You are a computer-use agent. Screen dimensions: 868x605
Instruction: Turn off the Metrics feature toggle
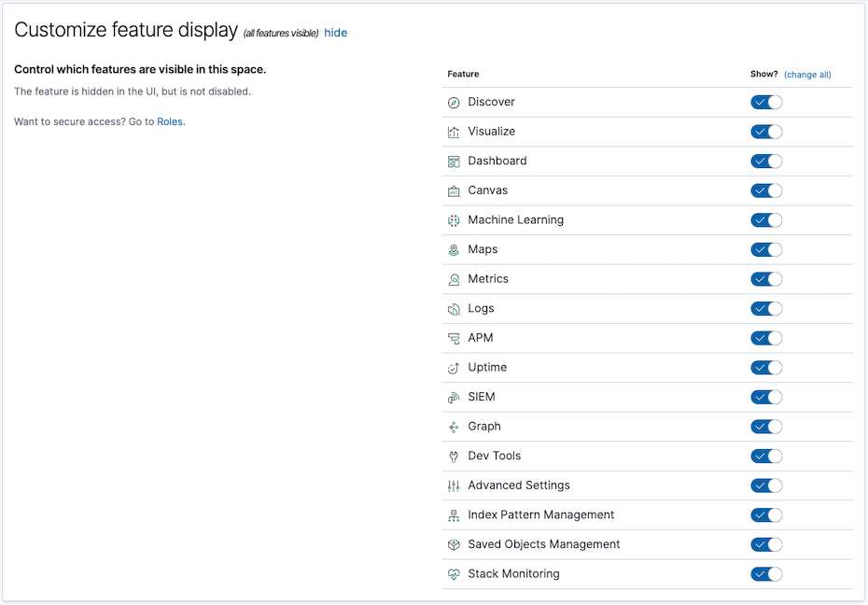point(766,279)
